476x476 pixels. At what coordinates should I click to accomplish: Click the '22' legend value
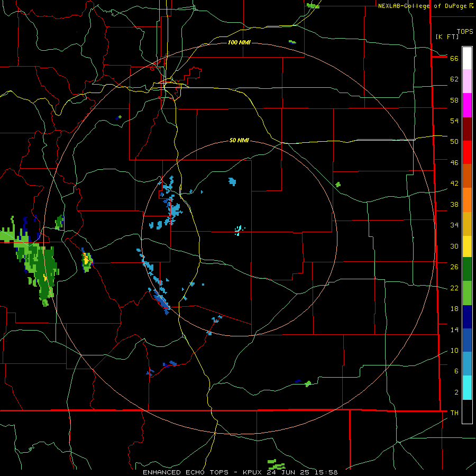454,288
